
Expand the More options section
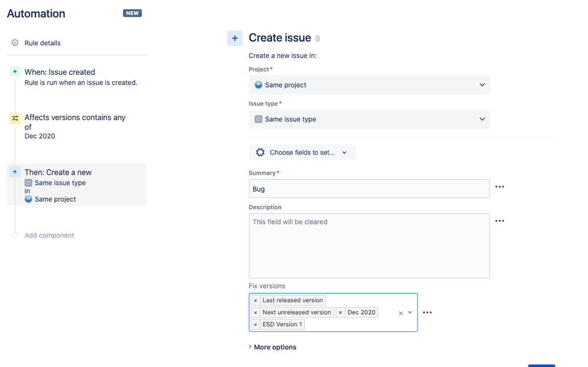pyautogui.click(x=274, y=347)
